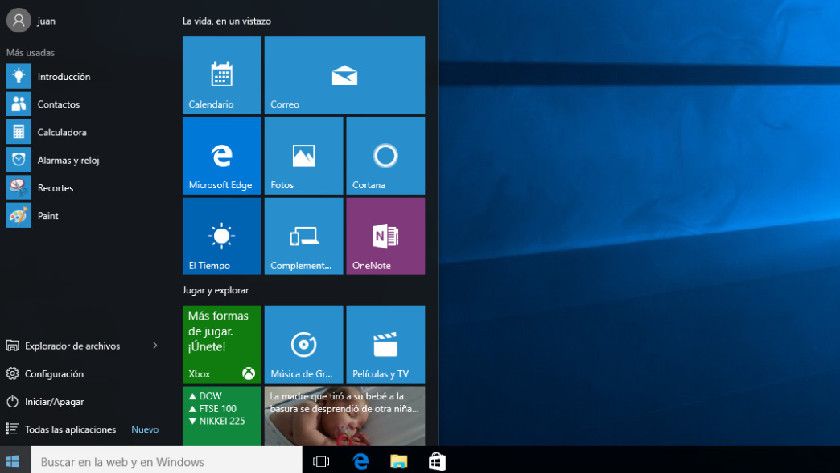Open the Xbox tile
This screenshot has width=840, height=473.
(x=222, y=345)
